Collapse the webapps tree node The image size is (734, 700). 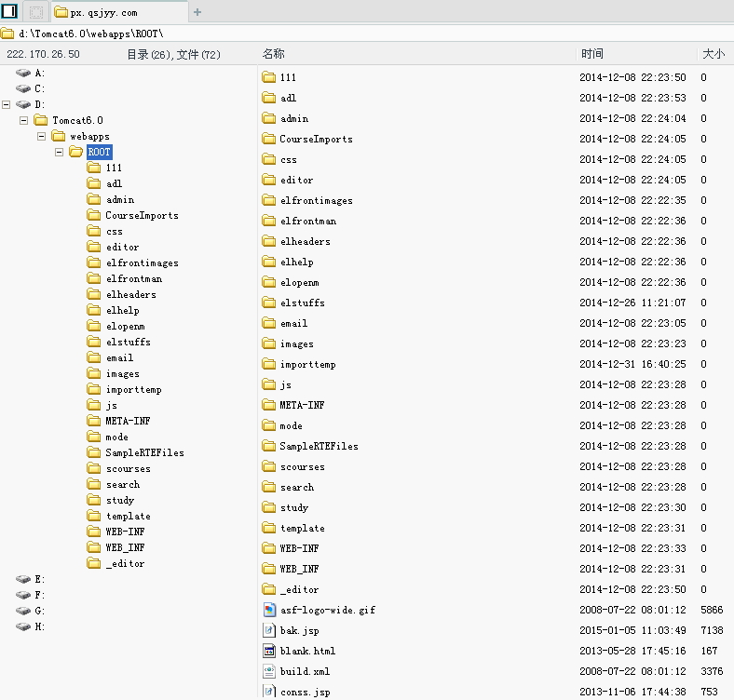(x=41, y=136)
